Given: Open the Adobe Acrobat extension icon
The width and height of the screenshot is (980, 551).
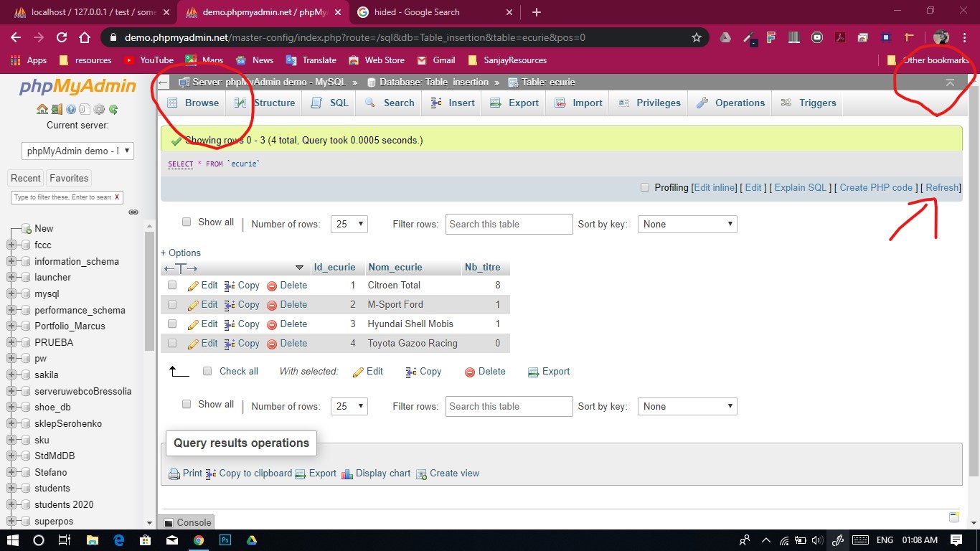Looking at the screenshot, I should point(839,37).
